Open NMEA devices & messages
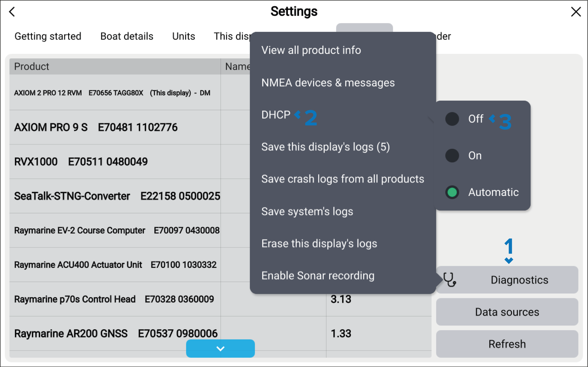 [328, 83]
